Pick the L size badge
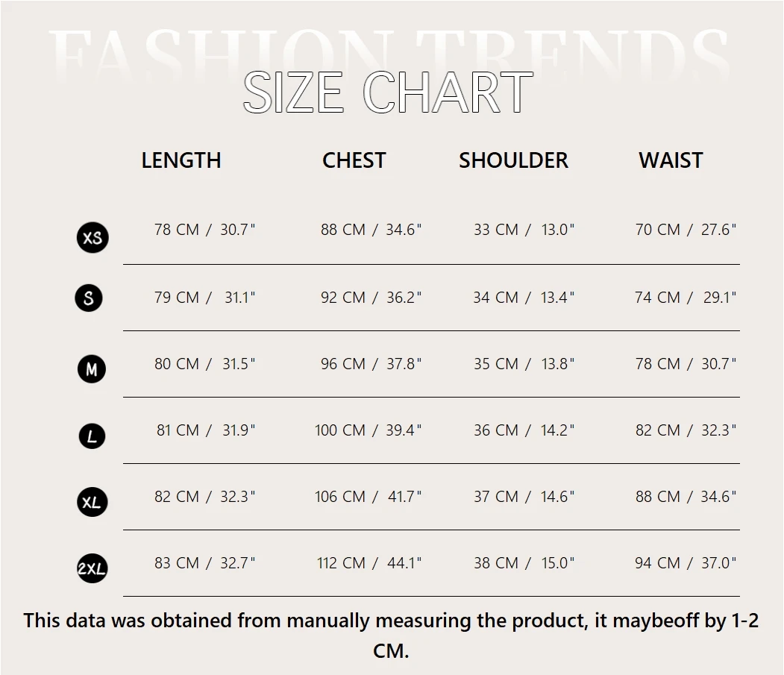 (92, 436)
